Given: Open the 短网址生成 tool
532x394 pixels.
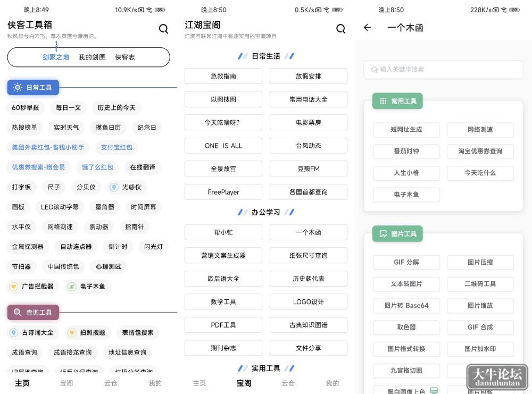Looking at the screenshot, I should (406, 130).
